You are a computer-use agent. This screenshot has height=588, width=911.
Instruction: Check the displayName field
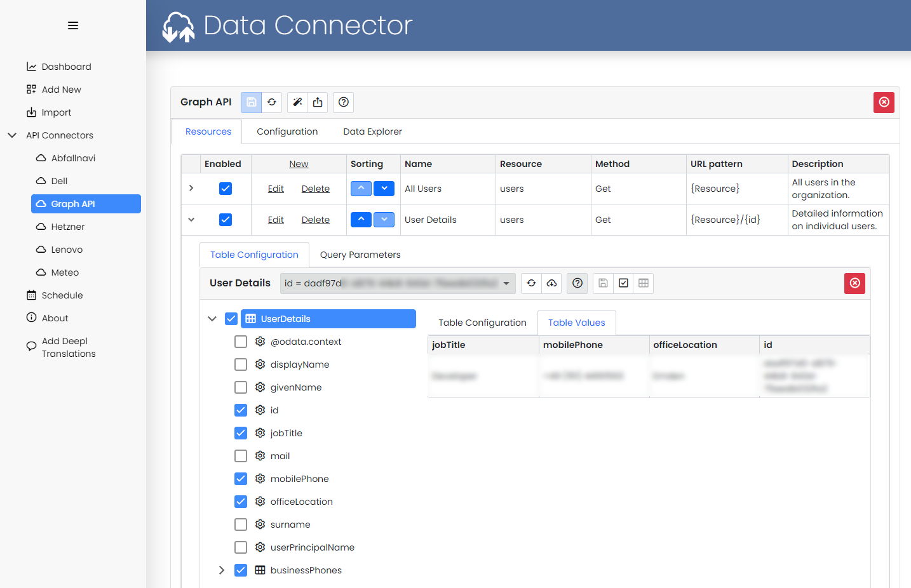coord(241,364)
